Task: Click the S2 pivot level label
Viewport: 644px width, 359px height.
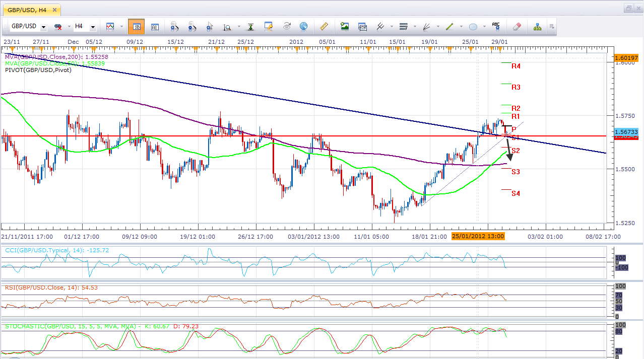Action: 516,151
